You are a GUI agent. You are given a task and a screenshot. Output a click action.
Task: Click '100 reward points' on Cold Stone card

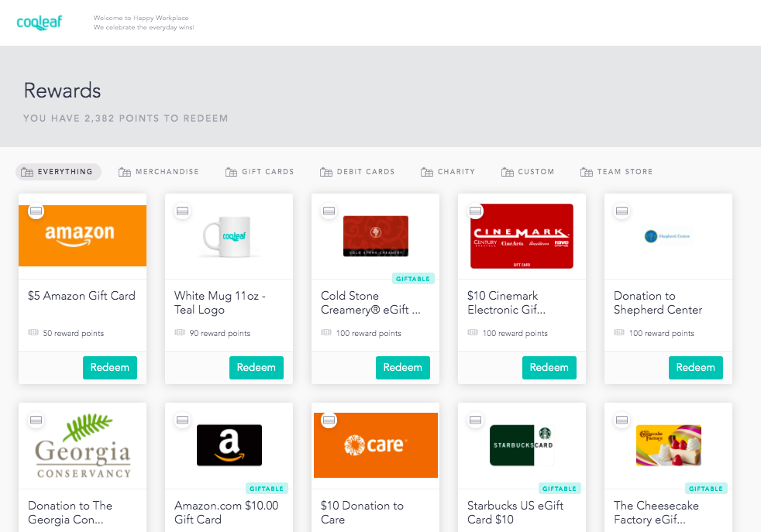tap(369, 333)
